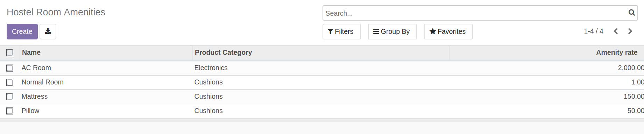The image size is (644, 134).
Task: Expand the Group By dropdown
Action: pyautogui.click(x=392, y=31)
